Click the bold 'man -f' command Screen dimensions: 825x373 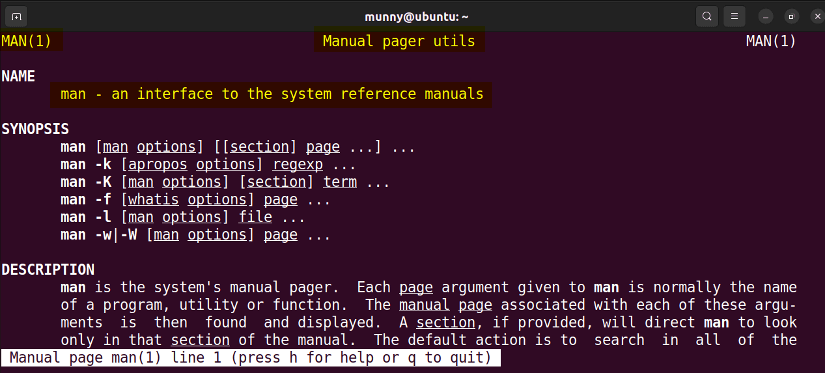coord(86,200)
